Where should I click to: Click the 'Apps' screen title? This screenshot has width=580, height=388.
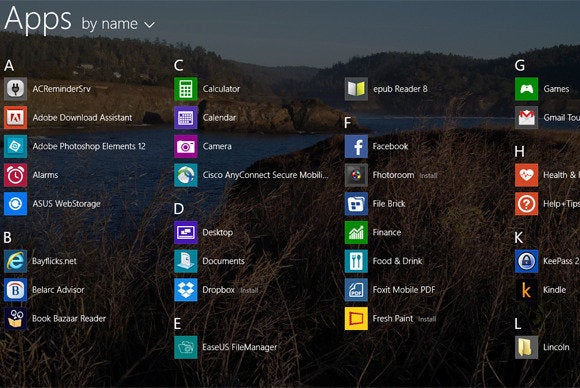point(38,20)
